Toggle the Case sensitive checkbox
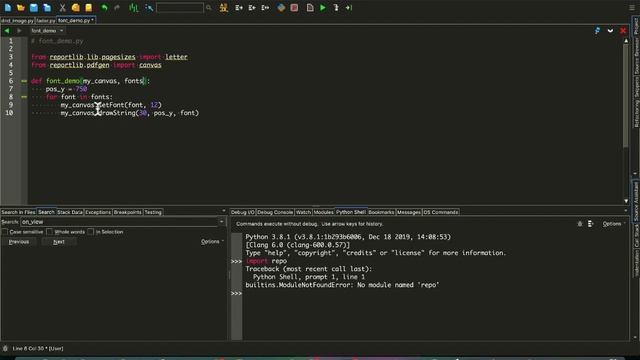 4,232
